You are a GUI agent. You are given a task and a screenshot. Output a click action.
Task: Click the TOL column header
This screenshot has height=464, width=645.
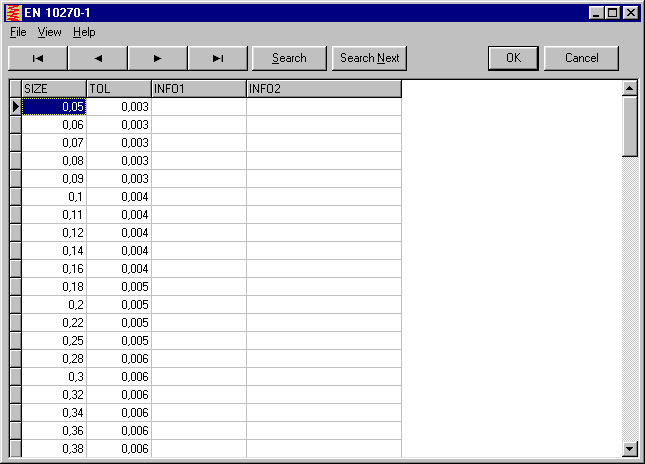(119, 89)
